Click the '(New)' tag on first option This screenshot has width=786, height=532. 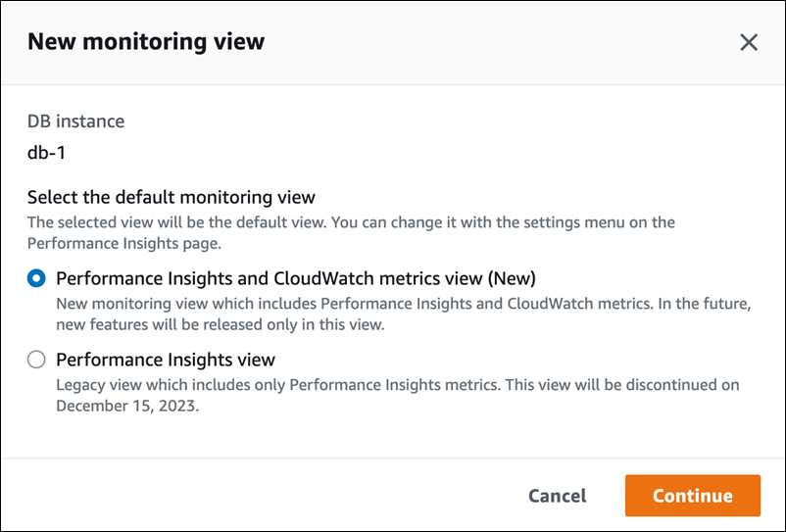(510, 277)
